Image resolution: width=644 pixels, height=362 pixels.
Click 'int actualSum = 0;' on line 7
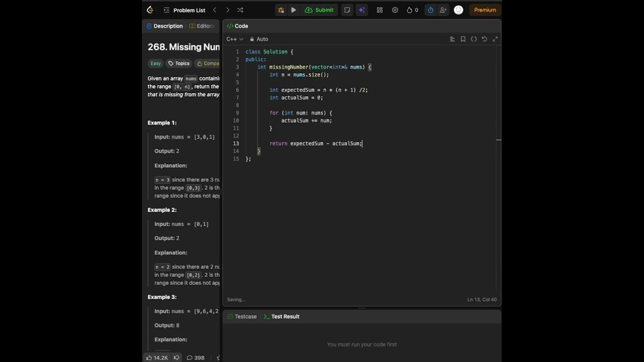click(296, 98)
